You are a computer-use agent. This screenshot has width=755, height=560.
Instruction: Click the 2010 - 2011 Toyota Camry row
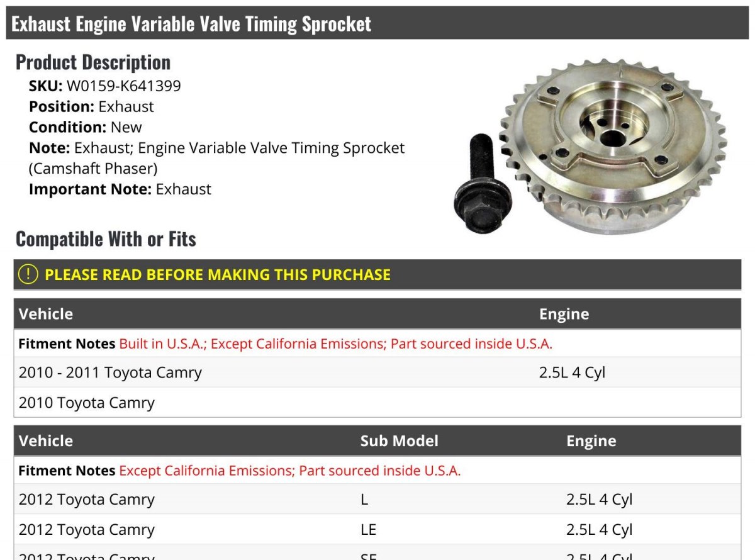click(377, 372)
